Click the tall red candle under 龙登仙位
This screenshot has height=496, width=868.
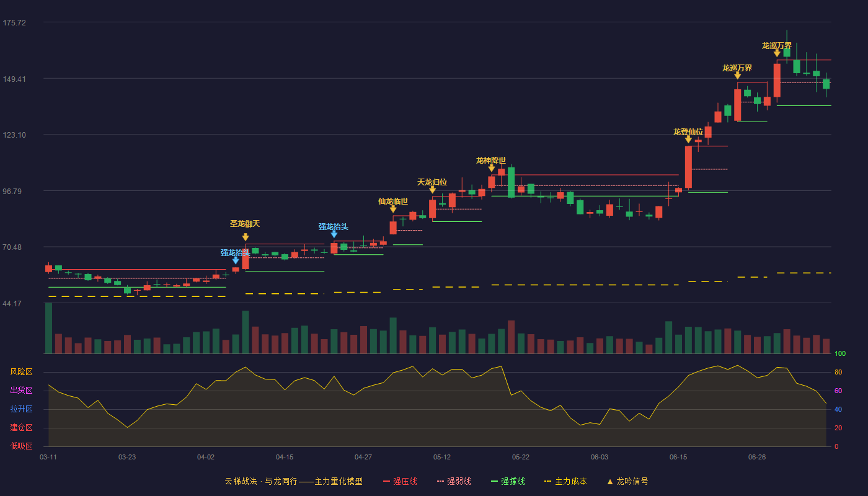(x=688, y=167)
